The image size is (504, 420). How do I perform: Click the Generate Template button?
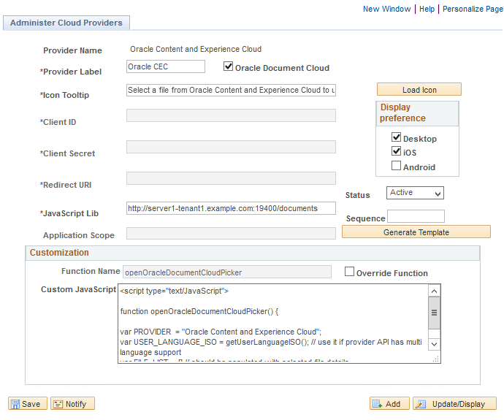(x=416, y=232)
